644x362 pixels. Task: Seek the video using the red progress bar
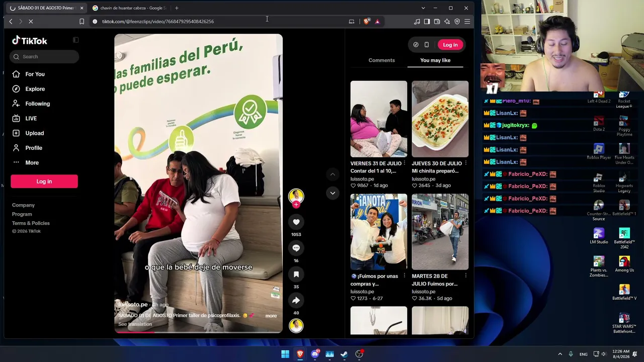[x=198, y=332]
